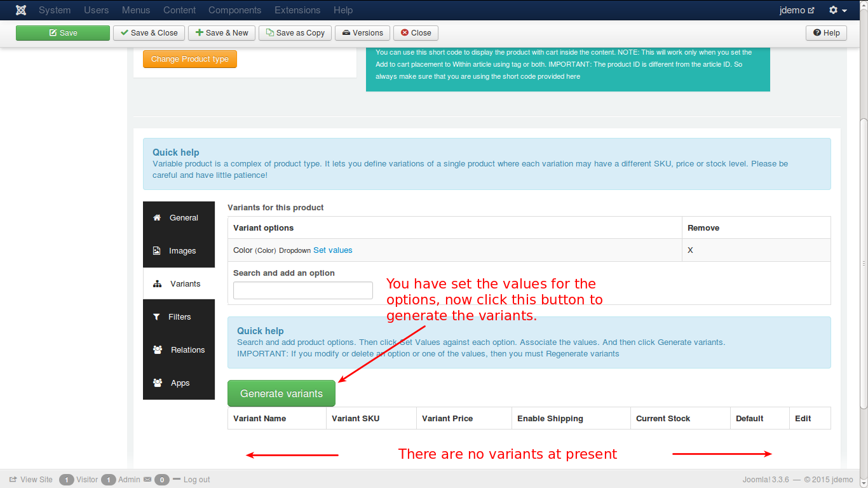
Task: Click Save & New button
Action: coord(222,33)
